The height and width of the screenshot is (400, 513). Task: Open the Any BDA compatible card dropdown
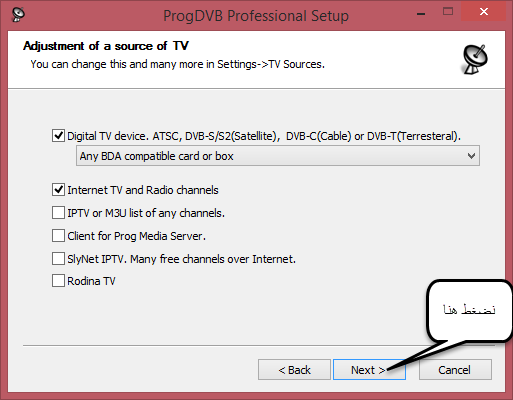click(278, 156)
